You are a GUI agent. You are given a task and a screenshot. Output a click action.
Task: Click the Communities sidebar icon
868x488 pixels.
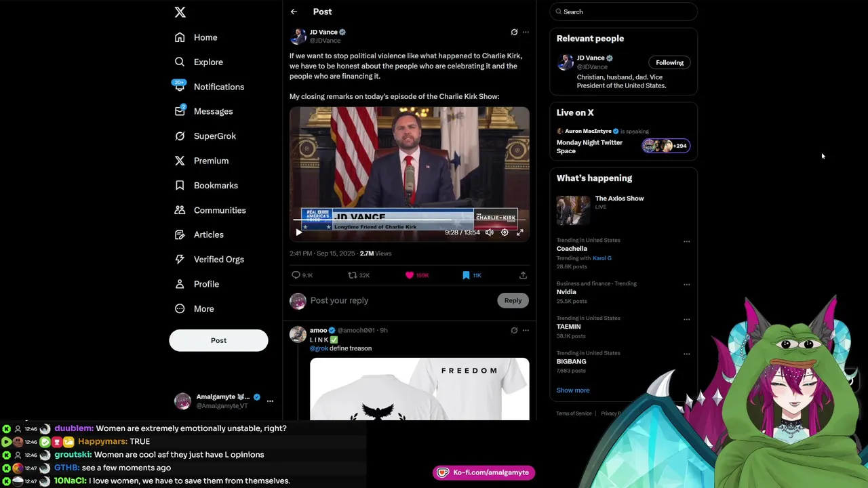pyautogui.click(x=180, y=210)
